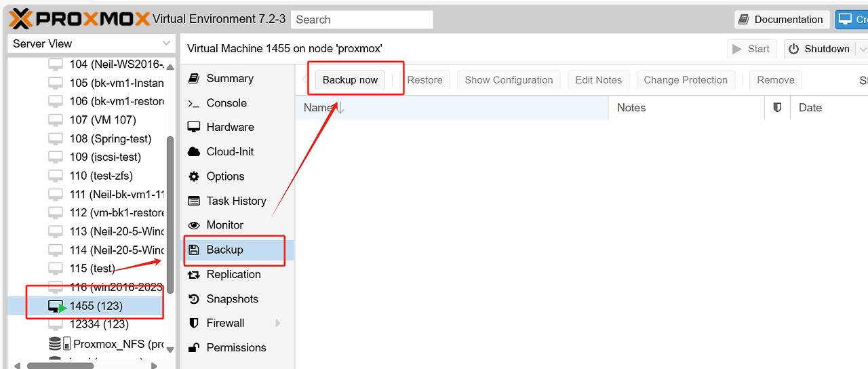Open the Shutdown options dropdown arrow
The height and width of the screenshot is (369, 868).
click(x=862, y=49)
